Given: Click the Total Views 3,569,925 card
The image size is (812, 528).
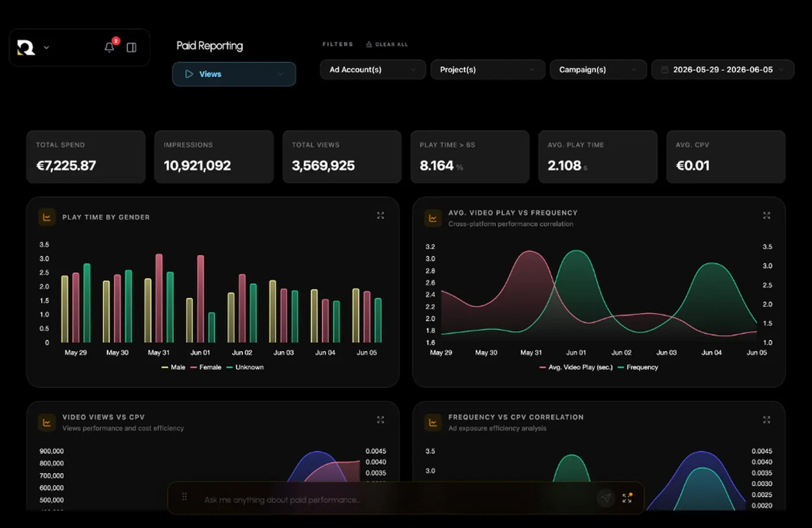Looking at the screenshot, I should [342, 157].
